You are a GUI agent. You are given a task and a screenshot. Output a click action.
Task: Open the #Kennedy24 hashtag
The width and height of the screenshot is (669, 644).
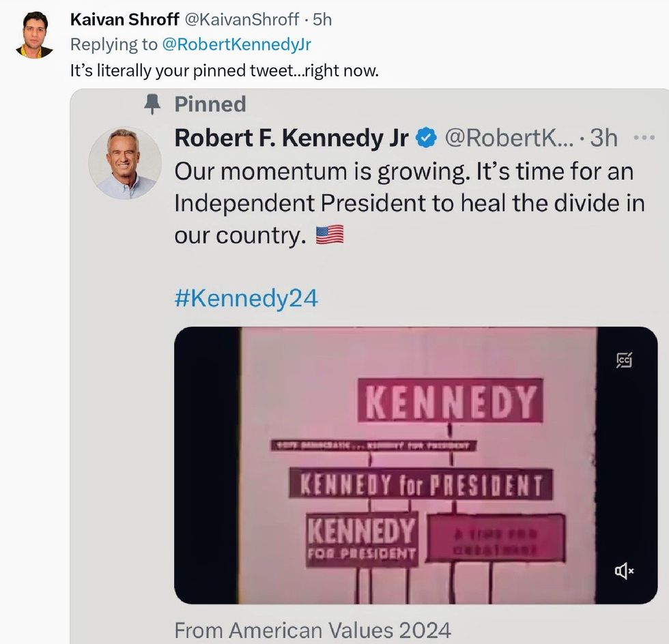pos(246,299)
